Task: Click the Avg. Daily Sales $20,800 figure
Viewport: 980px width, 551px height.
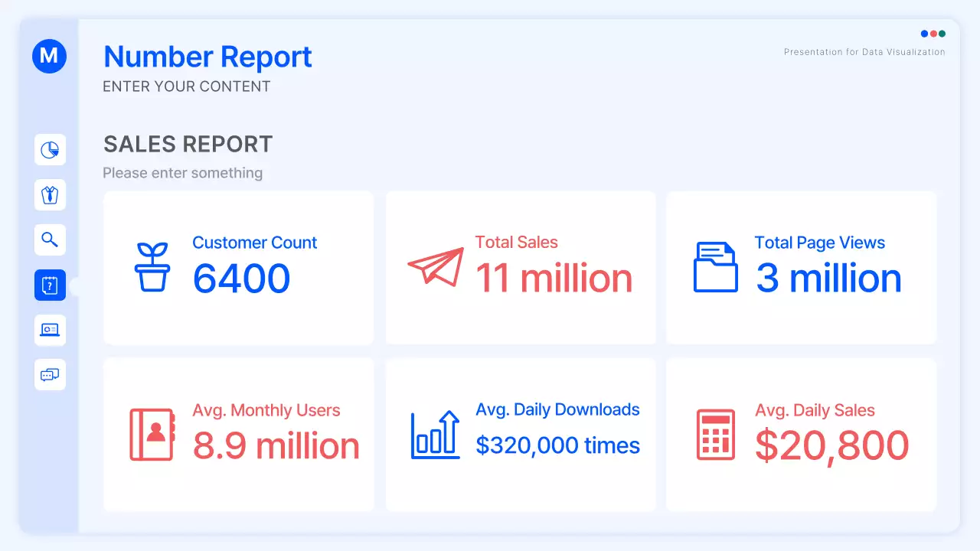Action: coord(831,445)
